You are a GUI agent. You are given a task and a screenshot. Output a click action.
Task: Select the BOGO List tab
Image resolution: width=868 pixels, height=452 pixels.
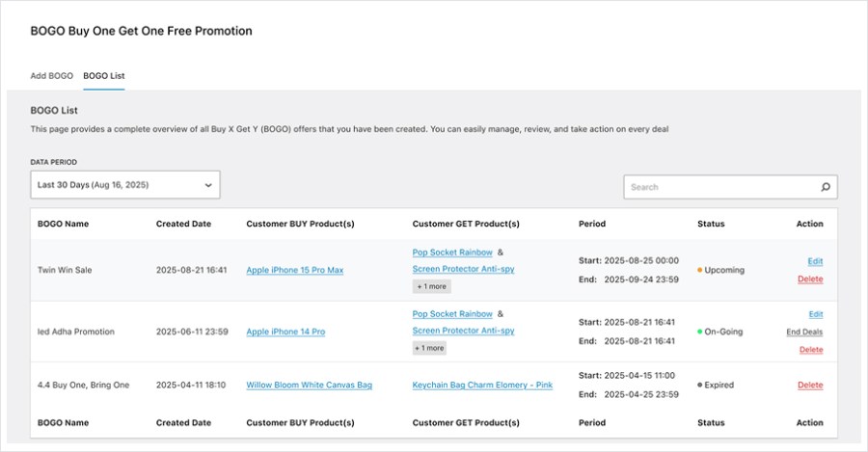click(103, 75)
